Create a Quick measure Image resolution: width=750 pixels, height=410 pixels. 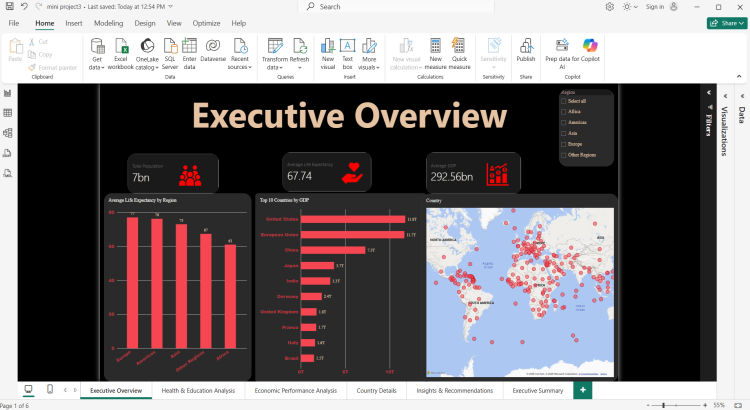459,54
